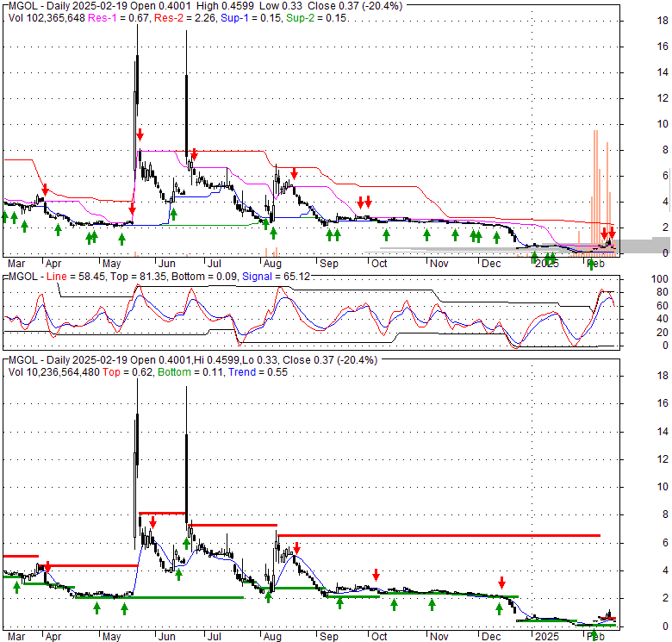Click the red arrow under the May spike, top chart
672x642 pixels.
click(x=140, y=134)
